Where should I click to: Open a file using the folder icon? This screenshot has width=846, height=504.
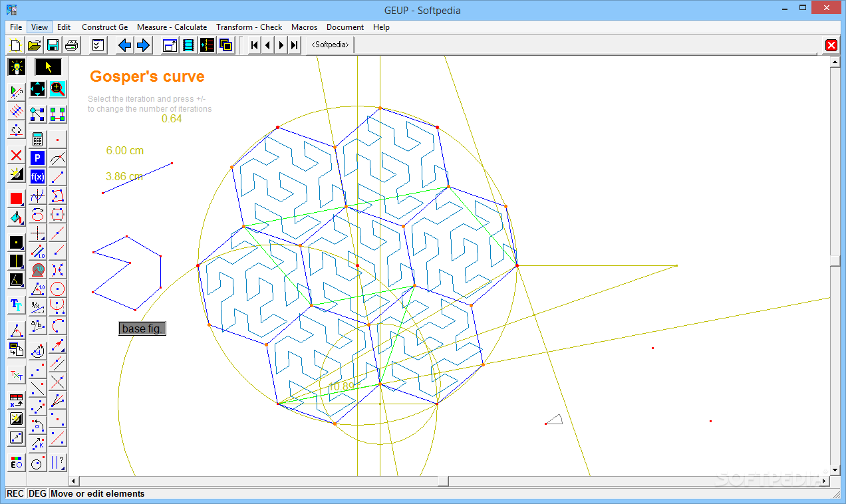tap(35, 45)
